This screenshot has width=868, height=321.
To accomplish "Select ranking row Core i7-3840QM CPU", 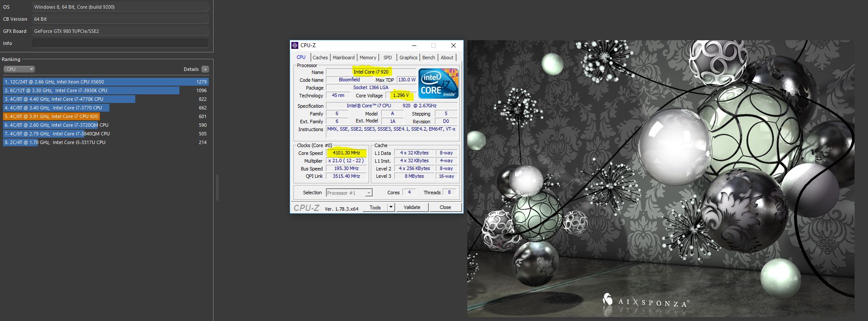I will point(106,134).
